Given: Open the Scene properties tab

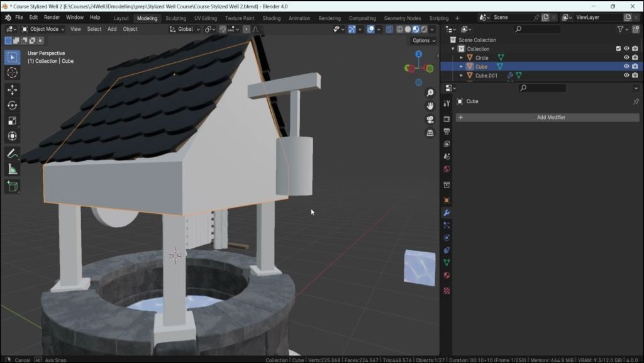Looking at the screenshot, I should [447, 157].
